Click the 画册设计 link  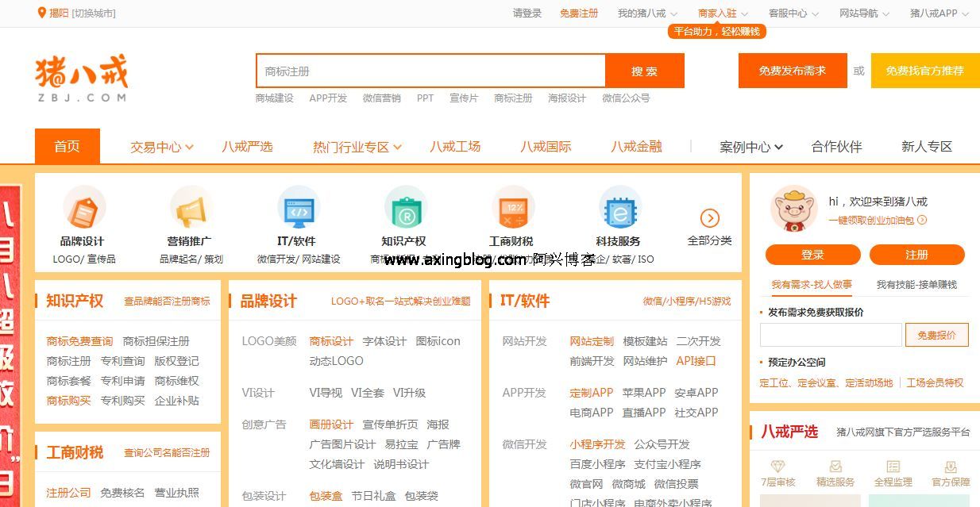[331, 424]
